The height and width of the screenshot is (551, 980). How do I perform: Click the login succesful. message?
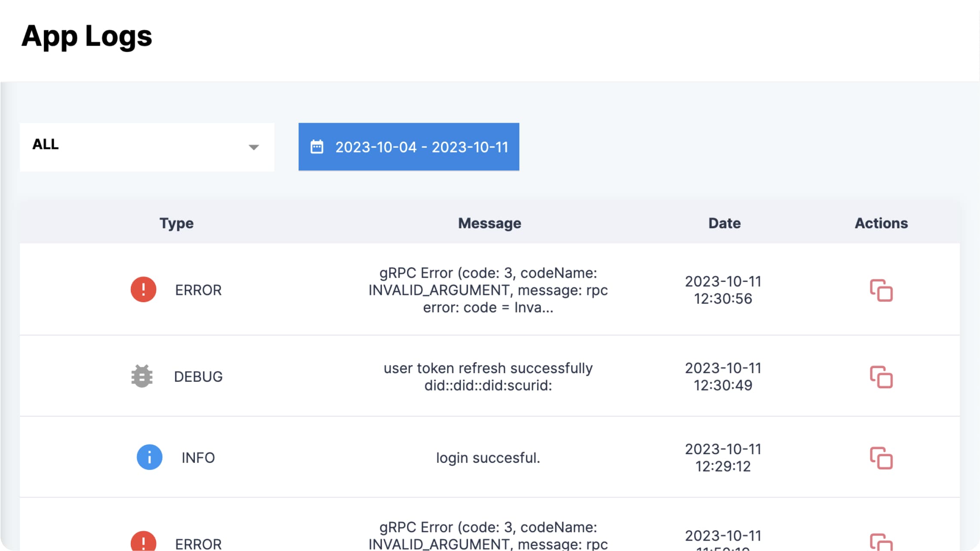pyautogui.click(x=488, y=458)
